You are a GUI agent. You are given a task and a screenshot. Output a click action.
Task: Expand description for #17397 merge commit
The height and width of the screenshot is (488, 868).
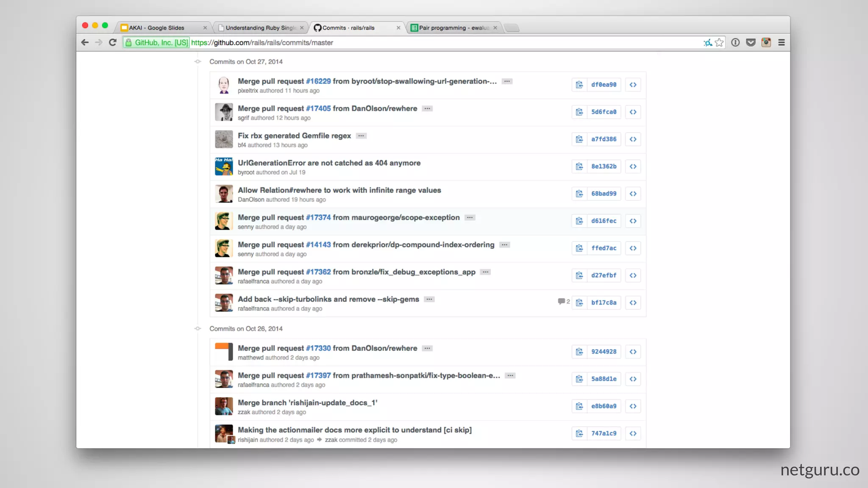click(510, 376)
